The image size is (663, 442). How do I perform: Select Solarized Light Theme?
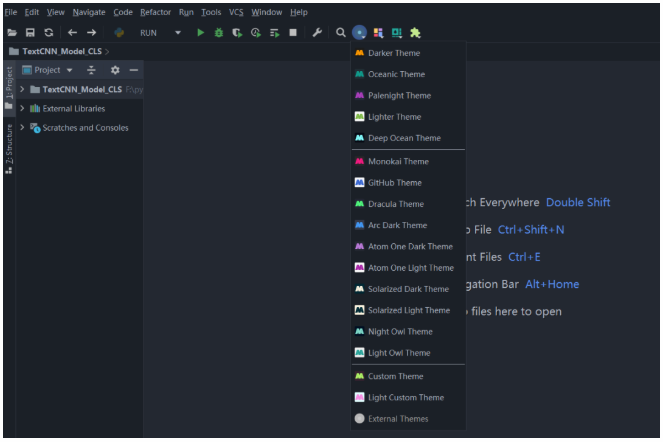click(x=408, y=310)
